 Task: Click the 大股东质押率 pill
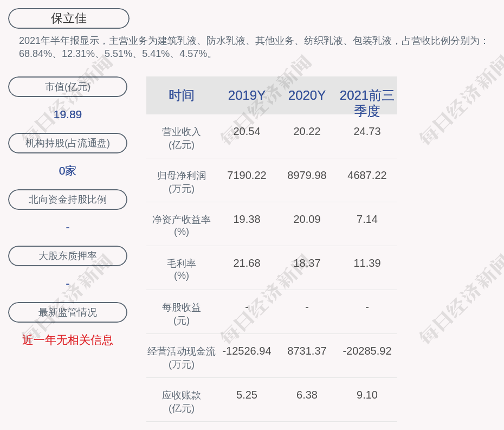pyautogui.click(x=68, y=256)
